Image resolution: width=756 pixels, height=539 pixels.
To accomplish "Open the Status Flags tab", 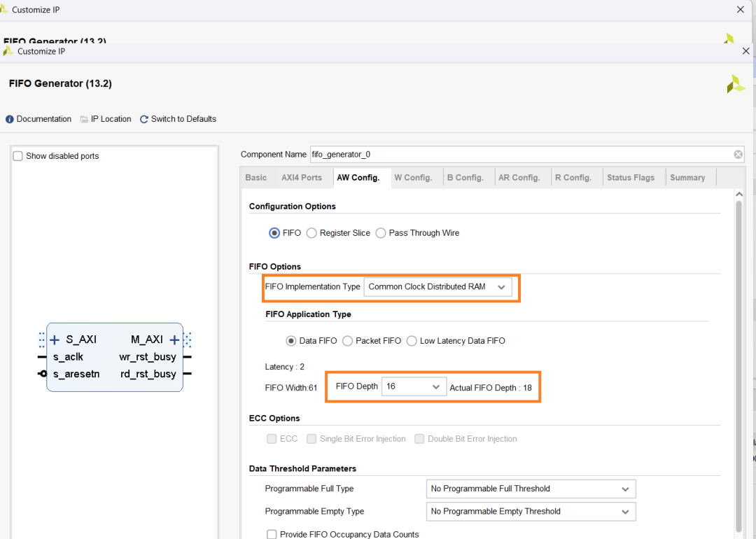I will (x=631, y=178).
